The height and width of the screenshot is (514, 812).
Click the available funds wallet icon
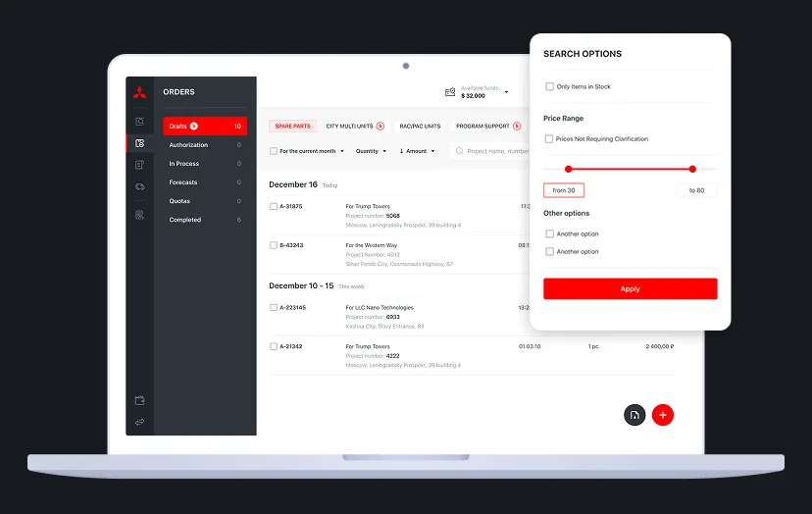click(x=450, y=92)
